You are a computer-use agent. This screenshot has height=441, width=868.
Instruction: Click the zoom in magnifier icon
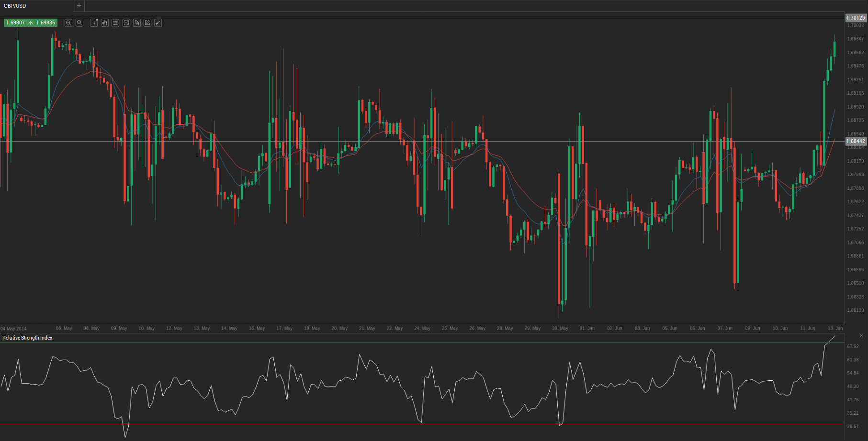coord(79,23)
